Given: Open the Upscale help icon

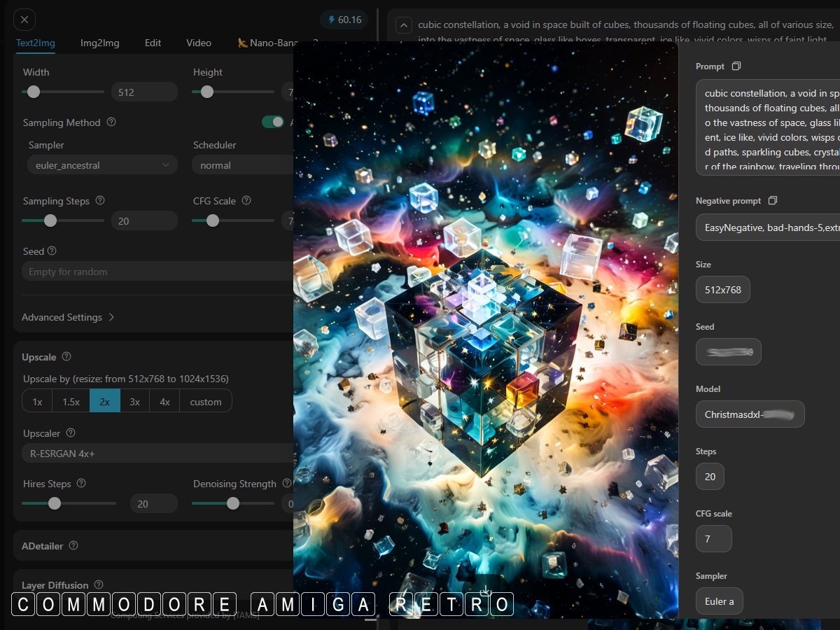Looking at the screenshot, I should tap(66, 357).
